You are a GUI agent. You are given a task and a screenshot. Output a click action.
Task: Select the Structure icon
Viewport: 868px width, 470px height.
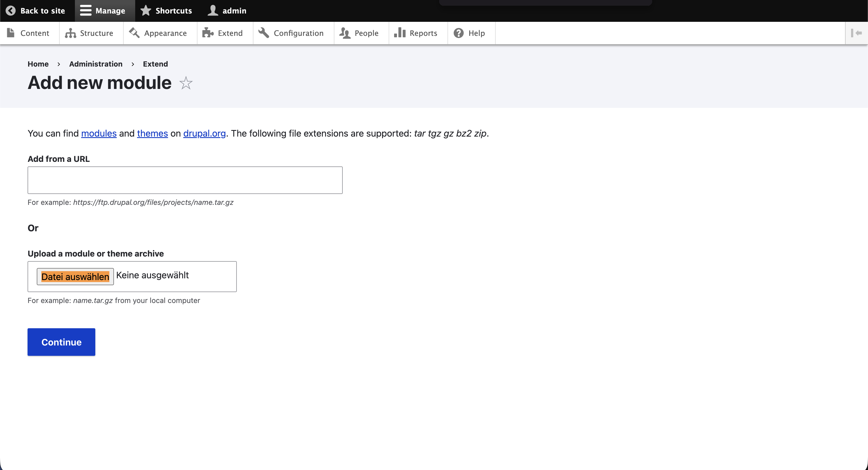click(70, 33)
